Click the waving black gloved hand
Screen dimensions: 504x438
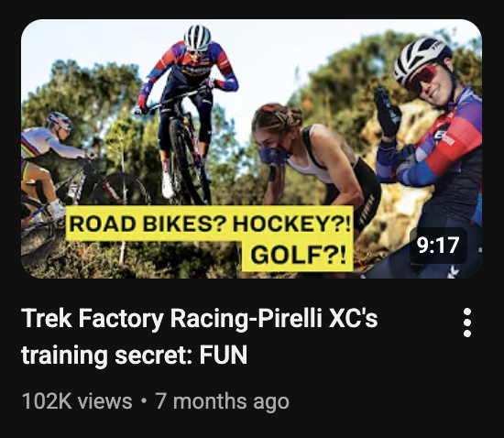click(388, 111)
